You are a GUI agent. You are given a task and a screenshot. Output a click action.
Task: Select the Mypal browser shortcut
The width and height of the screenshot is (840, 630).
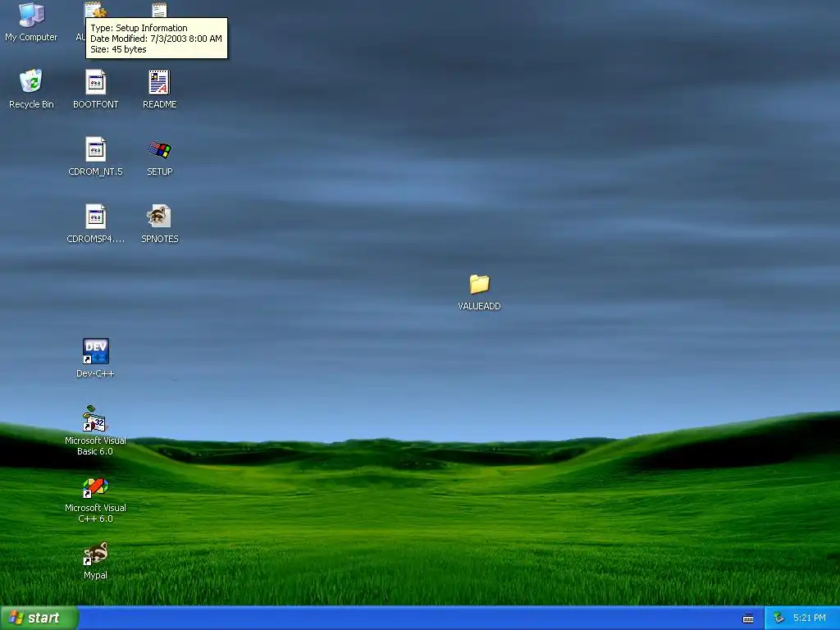95,554
